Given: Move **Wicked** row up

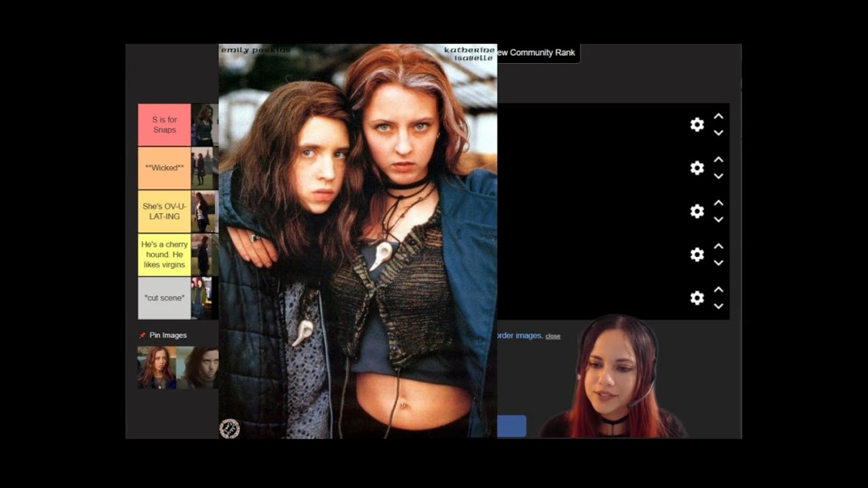Looking at the screenshot, I should pos(719,160).
